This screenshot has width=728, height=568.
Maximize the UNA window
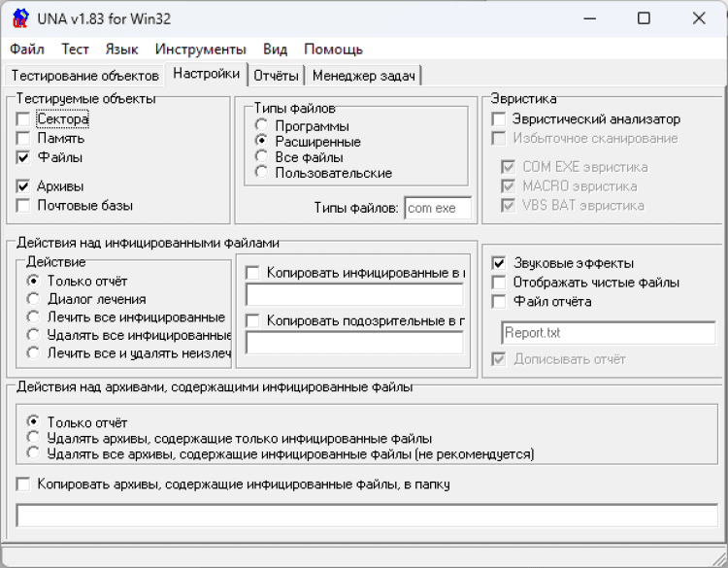point(644,18)
